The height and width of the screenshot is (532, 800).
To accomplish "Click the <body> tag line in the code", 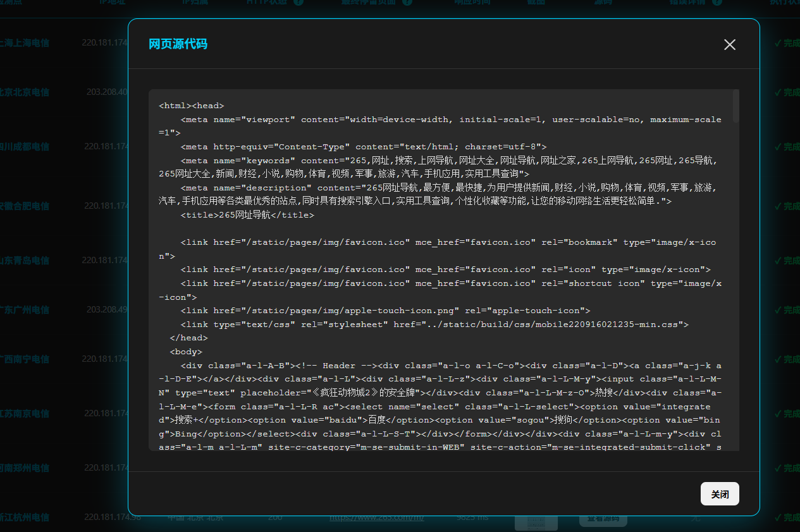I will click(x=186, y=352).
